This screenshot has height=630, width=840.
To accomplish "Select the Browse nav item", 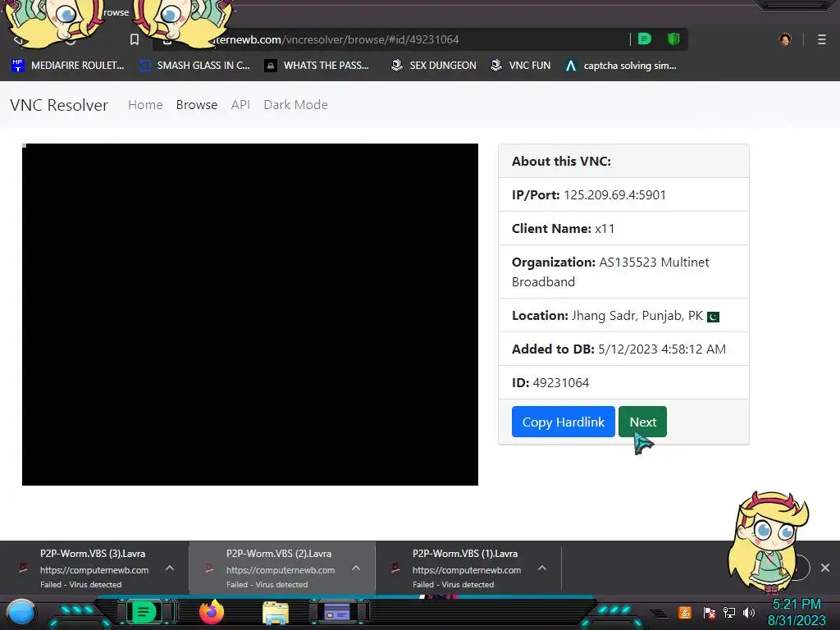I will click(197, 105).
